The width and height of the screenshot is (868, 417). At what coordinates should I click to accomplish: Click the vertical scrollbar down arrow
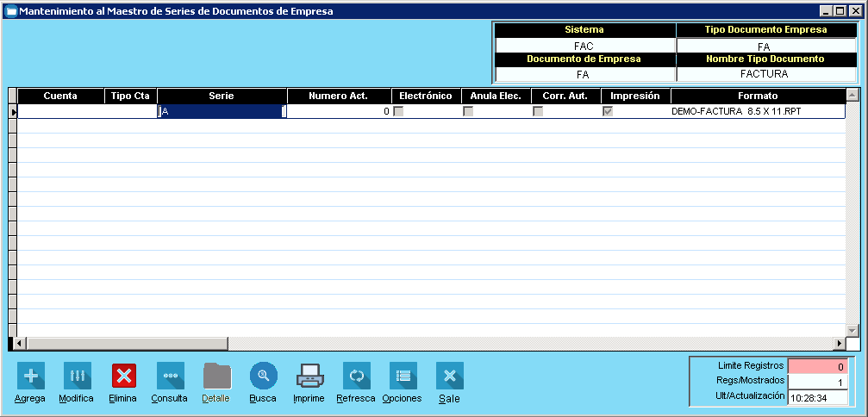852,331
